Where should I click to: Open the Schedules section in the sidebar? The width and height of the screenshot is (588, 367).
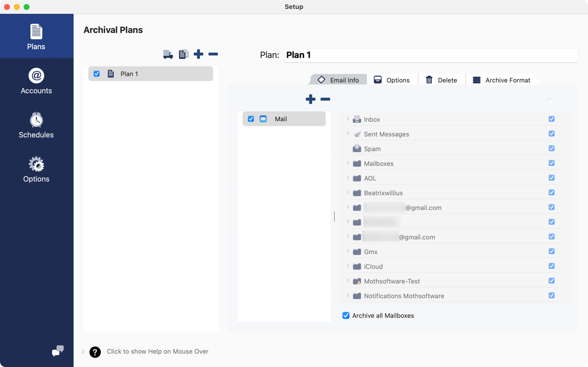pyautogui.click(x=36, y=124)
